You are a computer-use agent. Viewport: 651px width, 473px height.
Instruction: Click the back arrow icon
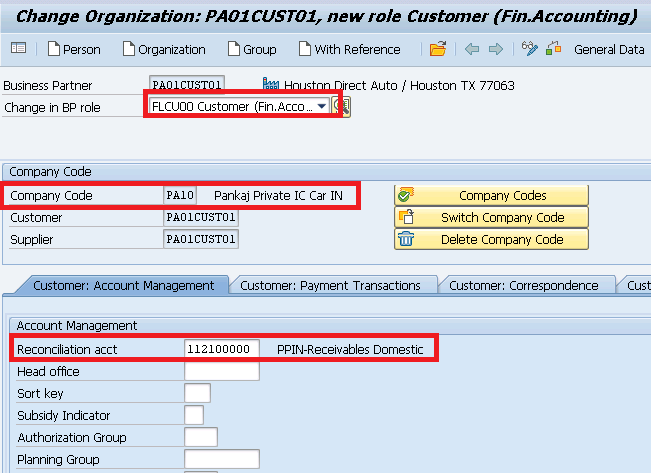pos(472,49)
